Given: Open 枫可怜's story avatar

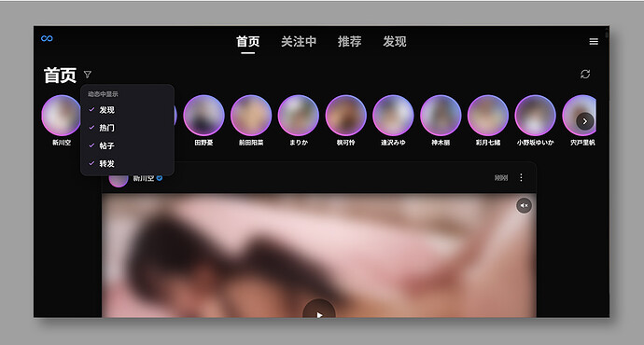Looking at the screenshot, I should click(346, 116).
